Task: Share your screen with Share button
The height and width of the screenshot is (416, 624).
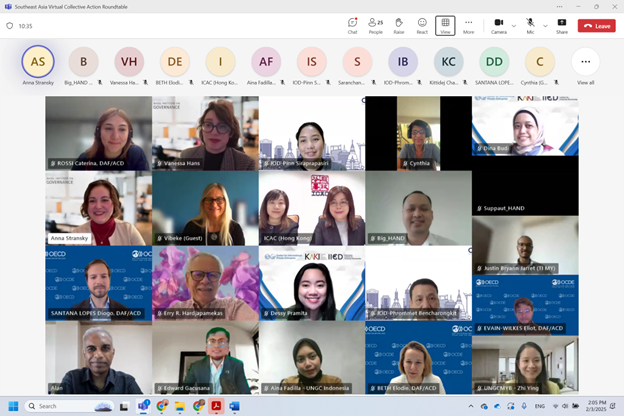Action: (x=561, y=24)
